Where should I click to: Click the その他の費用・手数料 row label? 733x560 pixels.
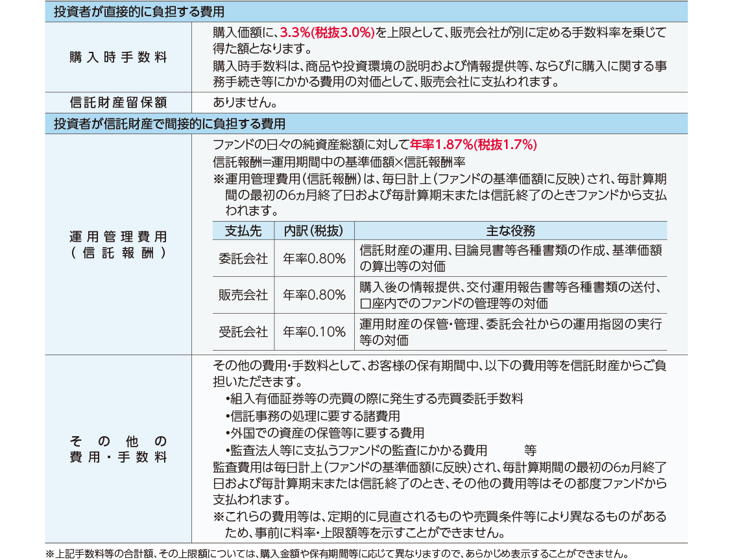[x=118, y=449]
